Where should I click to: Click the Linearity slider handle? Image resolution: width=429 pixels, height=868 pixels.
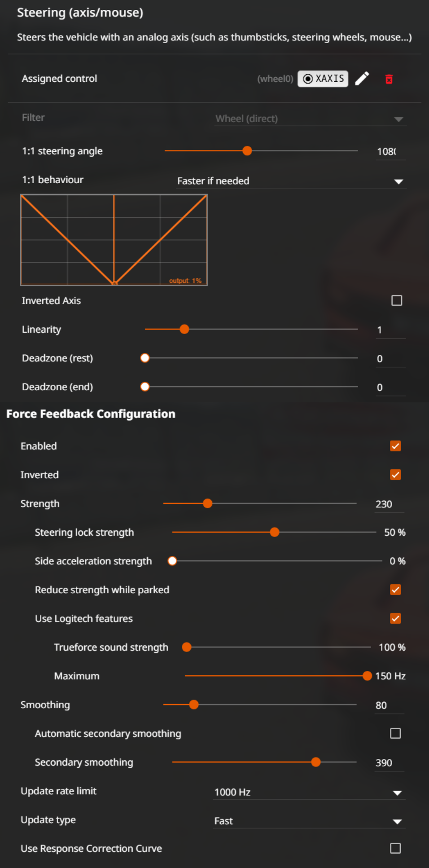pyautogui.click(x=184, y=329)
